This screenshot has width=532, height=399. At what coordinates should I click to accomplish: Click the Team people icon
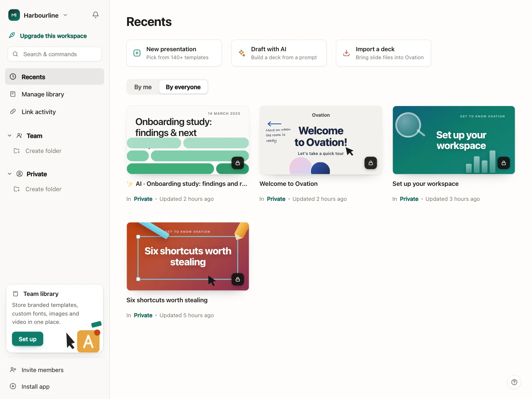pyautogui.click(x=19, y=136)
